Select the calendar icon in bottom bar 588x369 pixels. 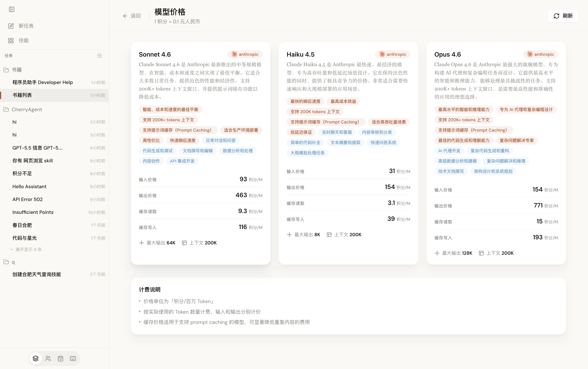pyautogui.click(x=60, y=358)
